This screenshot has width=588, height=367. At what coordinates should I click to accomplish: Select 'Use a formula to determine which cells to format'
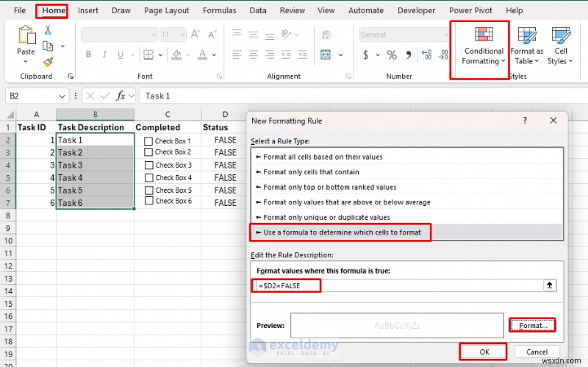tap(407, 232)
